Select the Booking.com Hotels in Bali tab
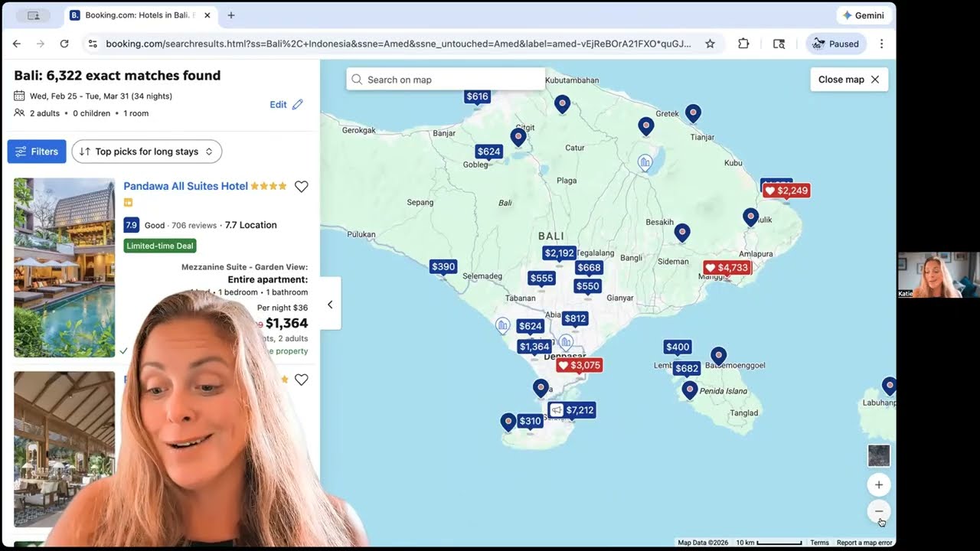Viewport: 980px width, 551px height. coord(140,15)
